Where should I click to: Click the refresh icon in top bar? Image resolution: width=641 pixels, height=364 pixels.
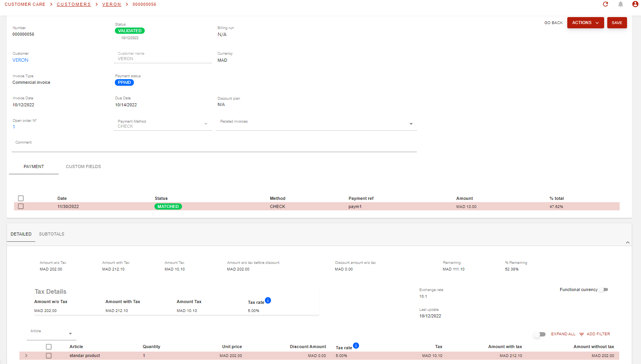point(605,4)
